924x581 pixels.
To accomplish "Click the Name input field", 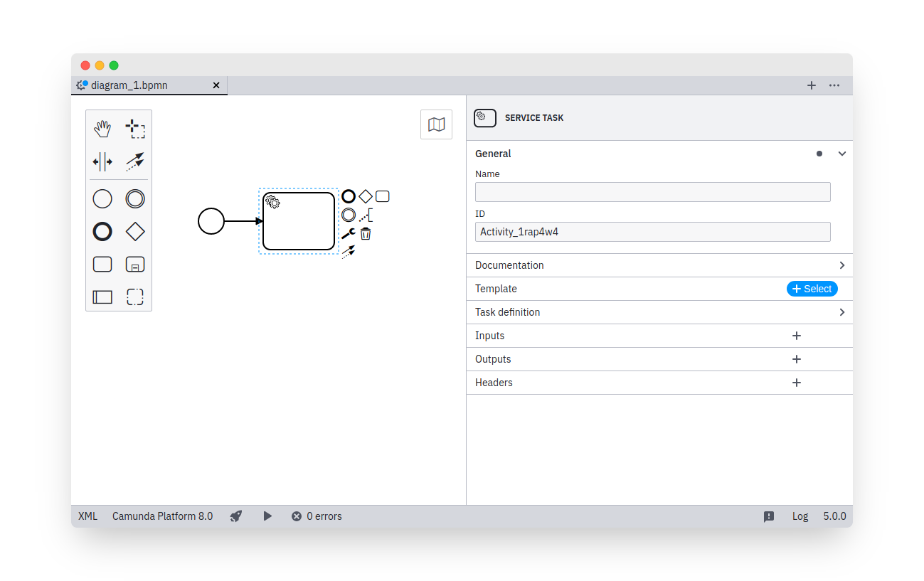I will pyautogui.click(x=652, y=192).
